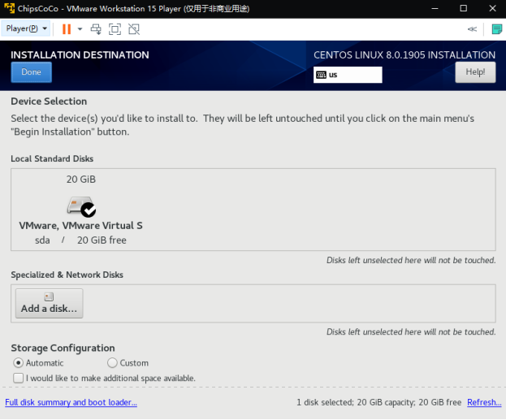Send Ctrl+Alt+Del to the virtual machine
506x420 pixels.
96,29
